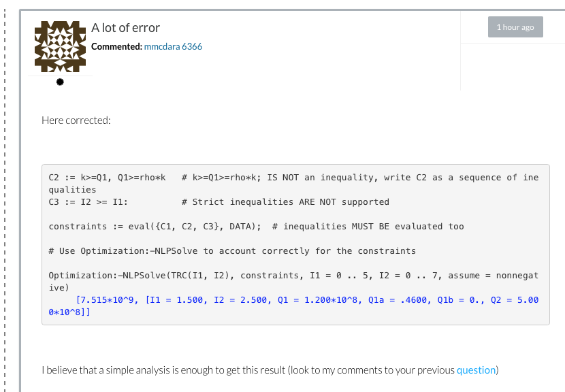
Task: Follow the 'question' hyperlink
Action: [476, 370]
